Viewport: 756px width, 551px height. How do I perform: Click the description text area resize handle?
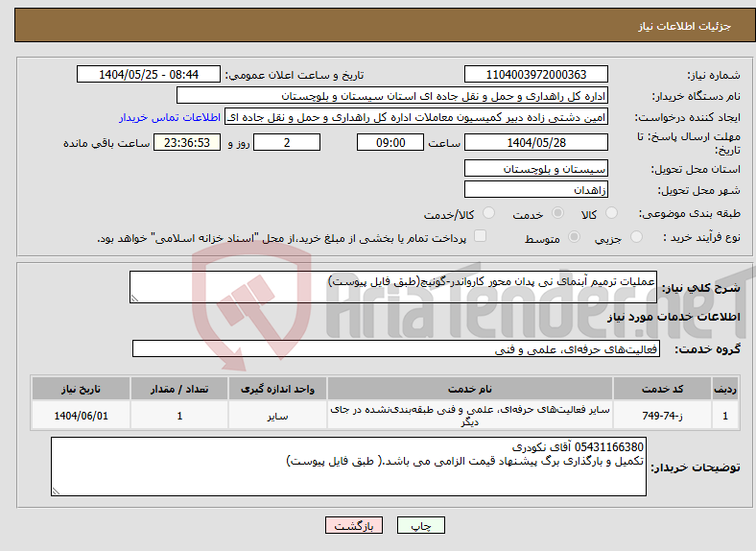coord(134,299)
